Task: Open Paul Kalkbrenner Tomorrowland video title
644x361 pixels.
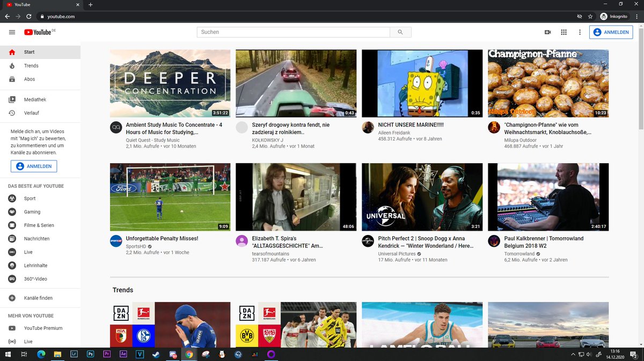Action: tap(544, 242)
